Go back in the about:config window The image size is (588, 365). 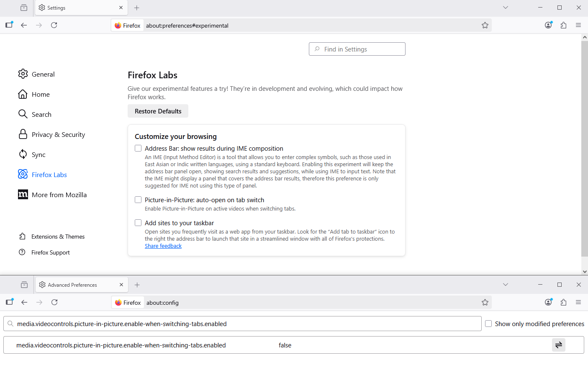tap(24, 302)
